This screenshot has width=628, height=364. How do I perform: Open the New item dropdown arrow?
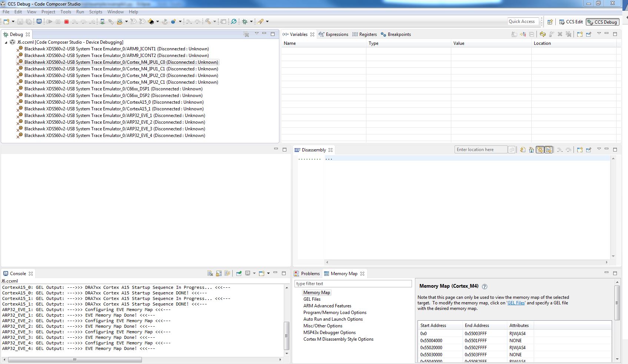click(13, 22)
